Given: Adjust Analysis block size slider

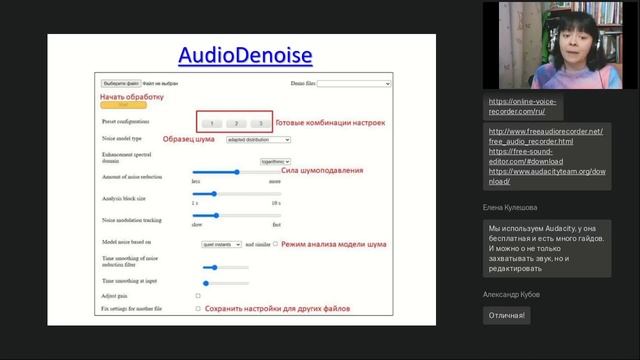Looking at the screenshot, I should tap(236, 194).
